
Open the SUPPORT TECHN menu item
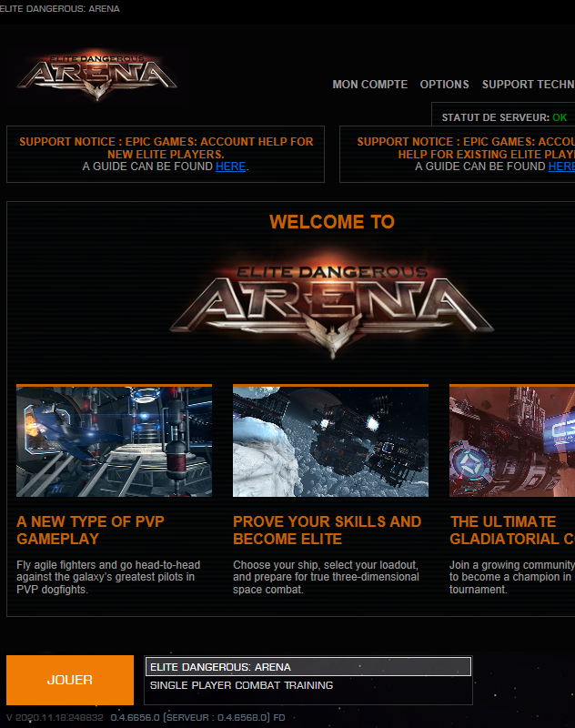pyautogui.click(x=528, y=85)
